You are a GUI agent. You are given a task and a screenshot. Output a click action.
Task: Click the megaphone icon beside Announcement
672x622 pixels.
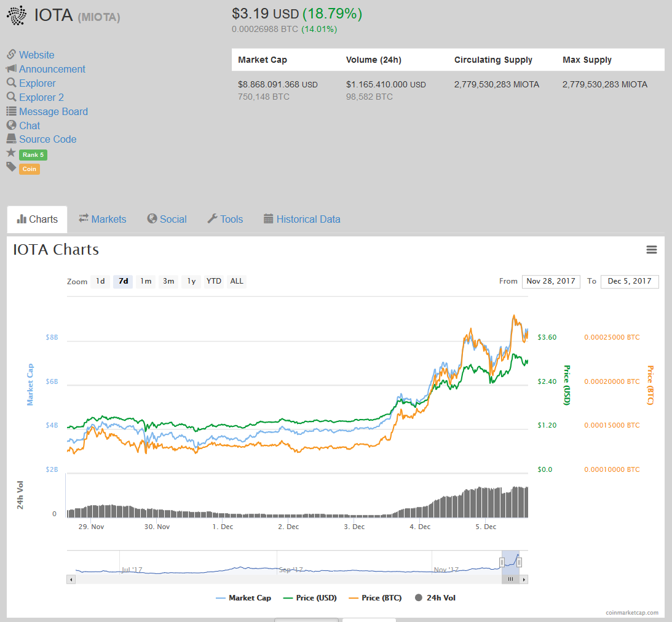pyautogui.click(x=11, y=69)
